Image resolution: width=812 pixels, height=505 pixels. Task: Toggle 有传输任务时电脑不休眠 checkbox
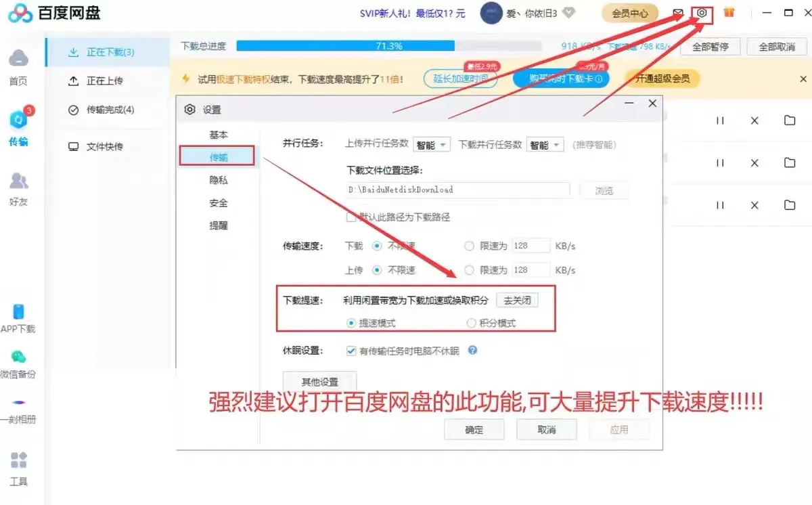coord(351,351)
